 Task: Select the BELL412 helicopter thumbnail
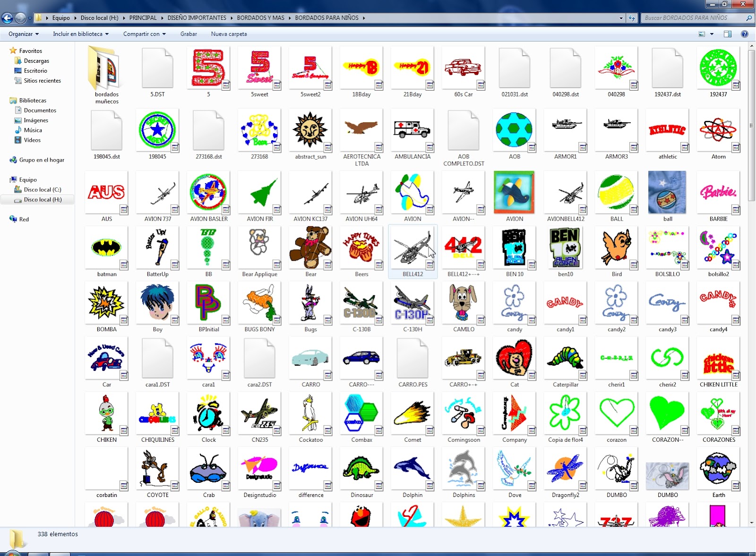coord(412,248)
